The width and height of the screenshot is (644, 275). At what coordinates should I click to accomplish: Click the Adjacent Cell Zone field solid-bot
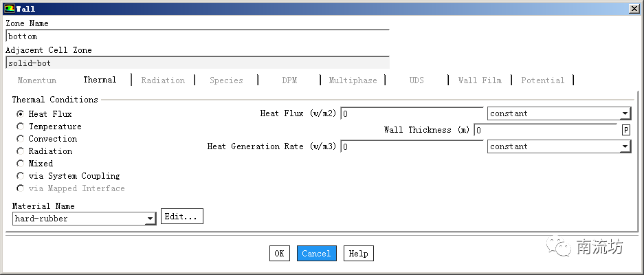pyautogui.click(x=197, y=63)
